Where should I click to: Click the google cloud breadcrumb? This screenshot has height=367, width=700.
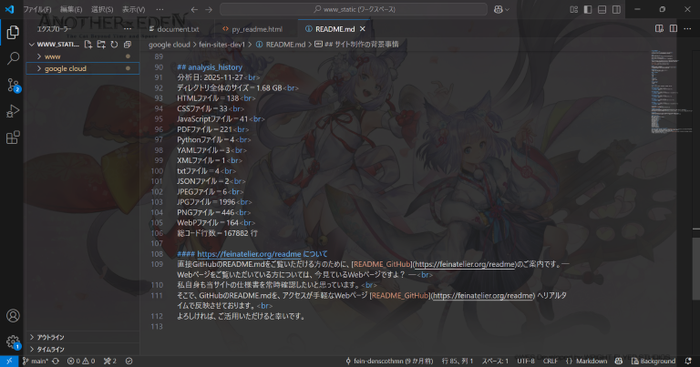[x=169, y=44]
